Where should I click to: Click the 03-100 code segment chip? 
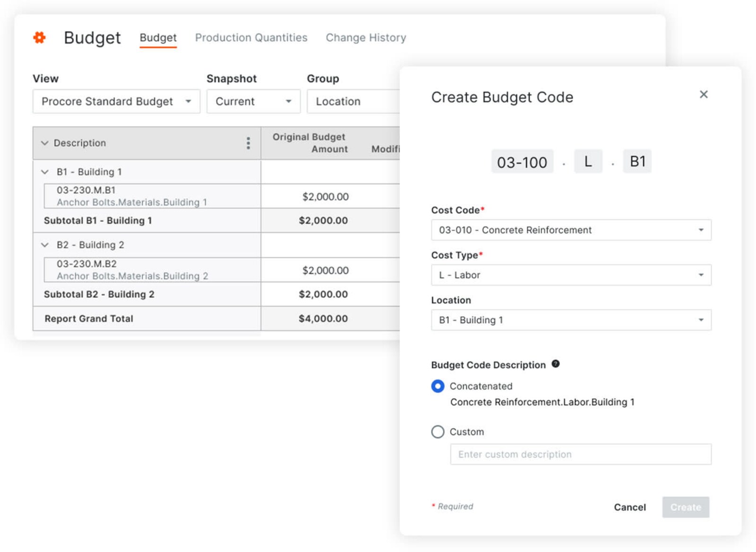(x=522, y=162)
